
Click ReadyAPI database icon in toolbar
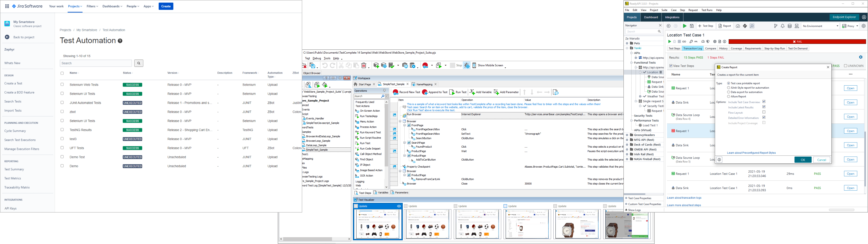click(790, 26)
